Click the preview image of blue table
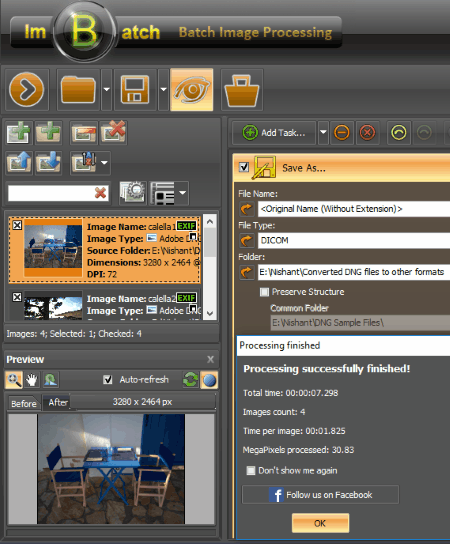The height and width of the screenshot is (544, 450). (111, 469)
